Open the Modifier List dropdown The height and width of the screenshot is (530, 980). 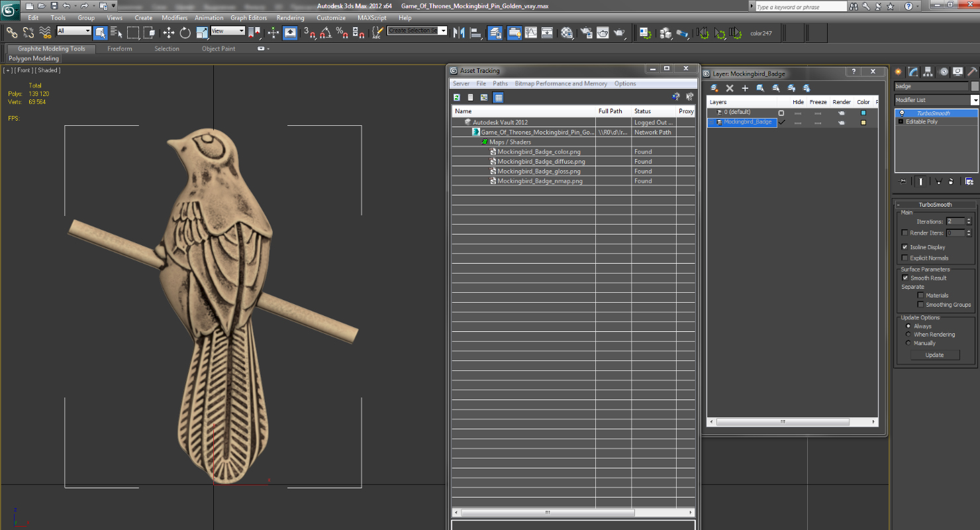click(x=975, y=100)
